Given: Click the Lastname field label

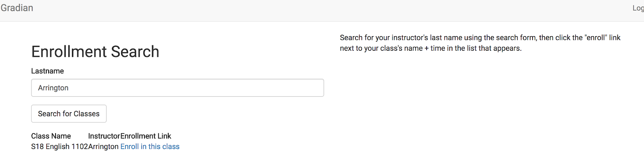Looking at the screenshot, I should (x=47, y=71).
